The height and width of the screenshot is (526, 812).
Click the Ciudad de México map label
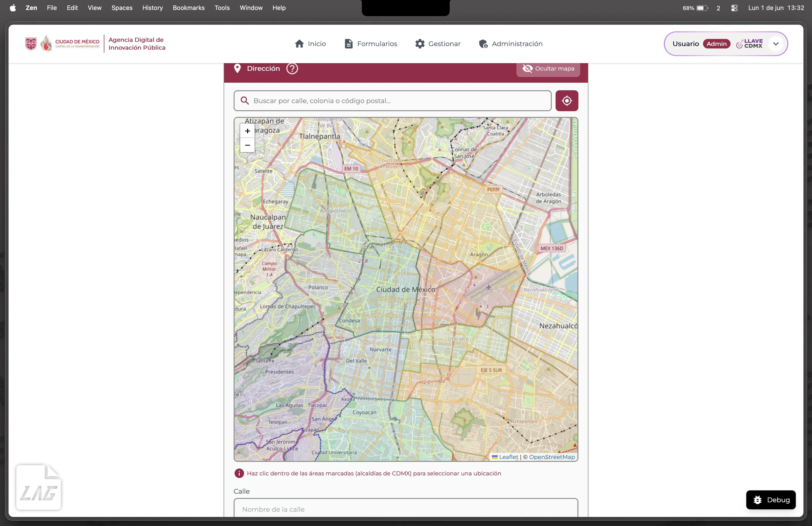[406, 289]
